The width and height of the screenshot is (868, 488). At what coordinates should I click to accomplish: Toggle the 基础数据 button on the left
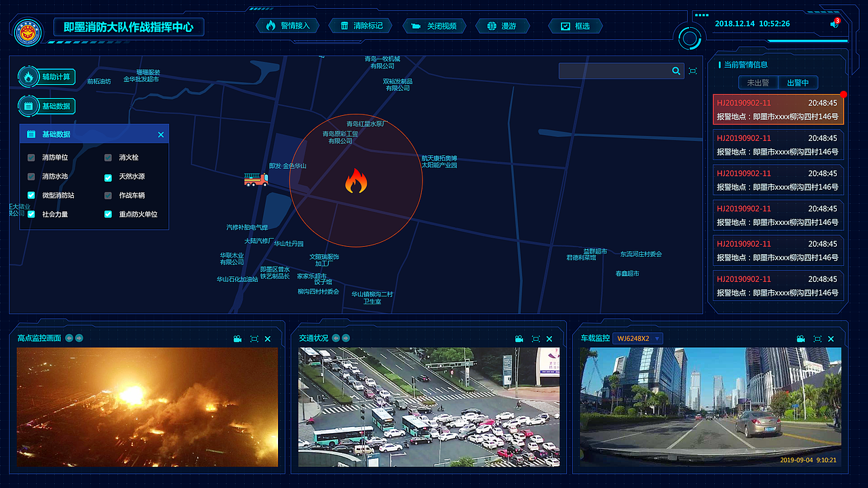tap(47, 106)
